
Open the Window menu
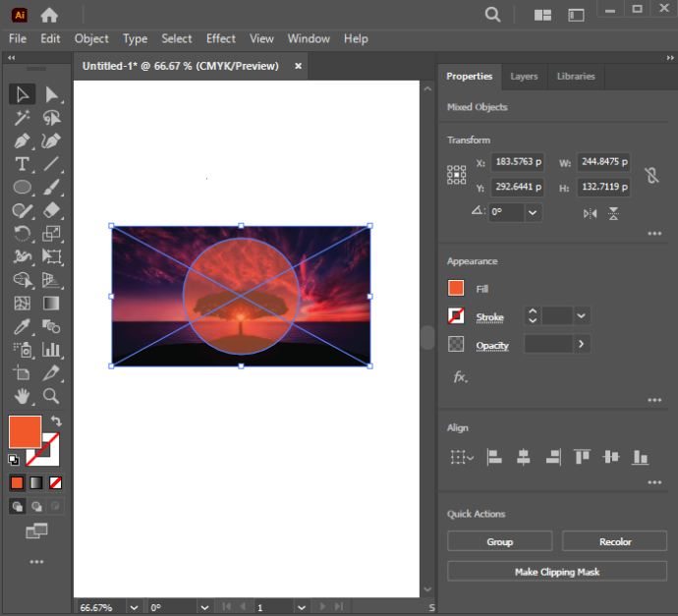[309, 39]
